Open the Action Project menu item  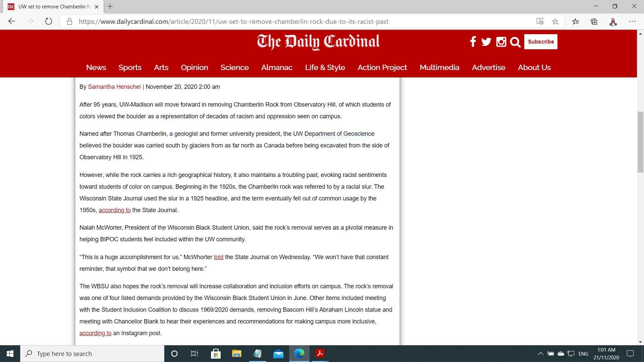(x=382, y=67)
